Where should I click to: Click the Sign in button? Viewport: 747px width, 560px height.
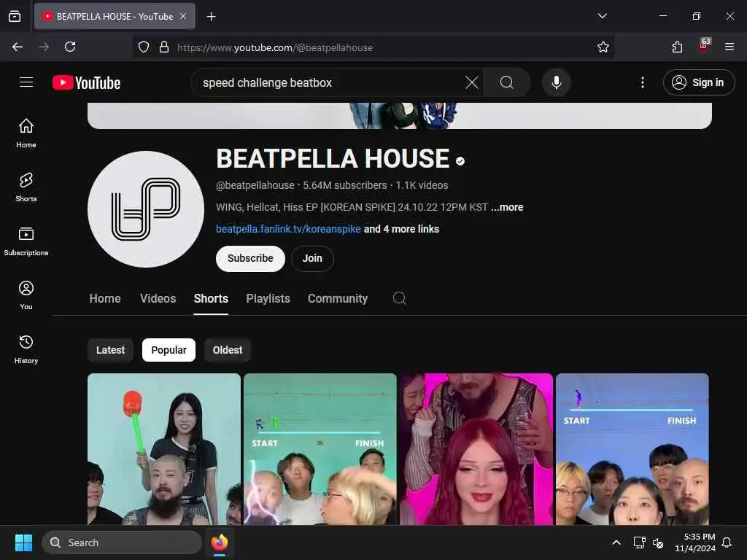point(699,82)
